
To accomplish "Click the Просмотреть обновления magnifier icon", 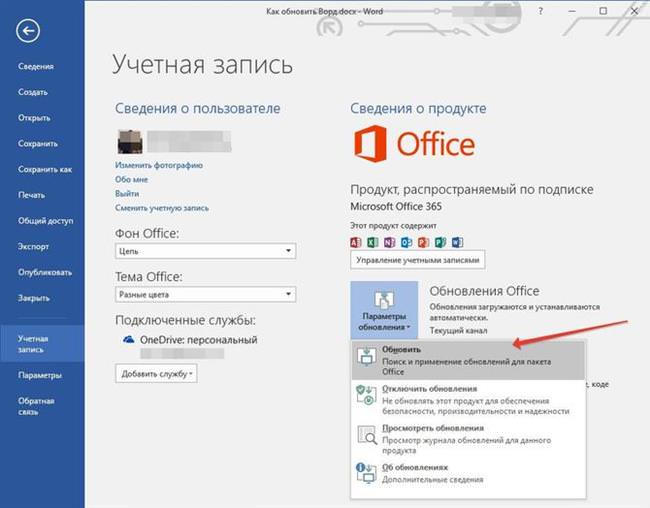I will pos(367,435).
